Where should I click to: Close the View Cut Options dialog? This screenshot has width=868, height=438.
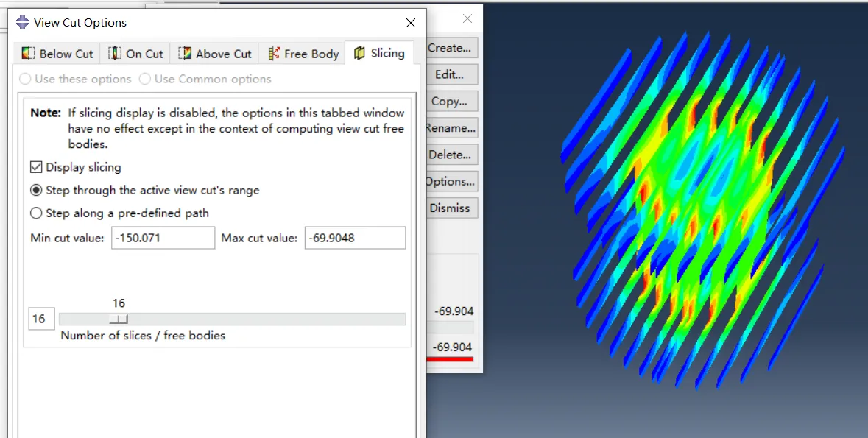(411, 23)
